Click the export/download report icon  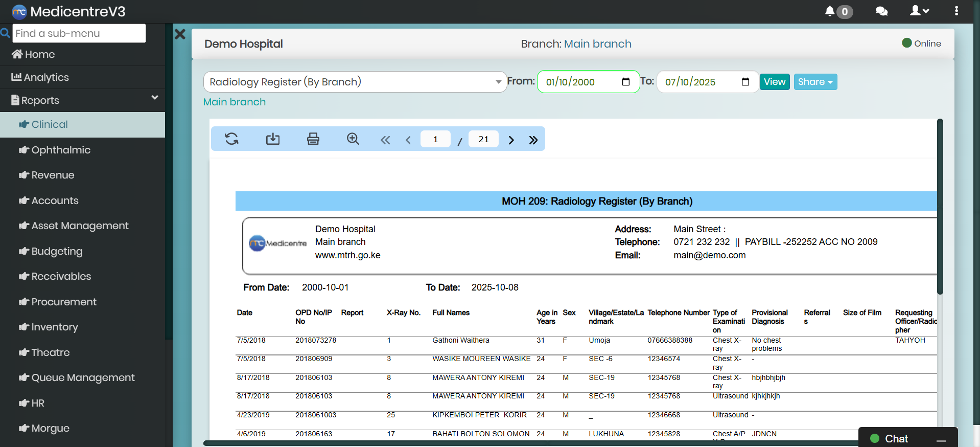[273, 139]
